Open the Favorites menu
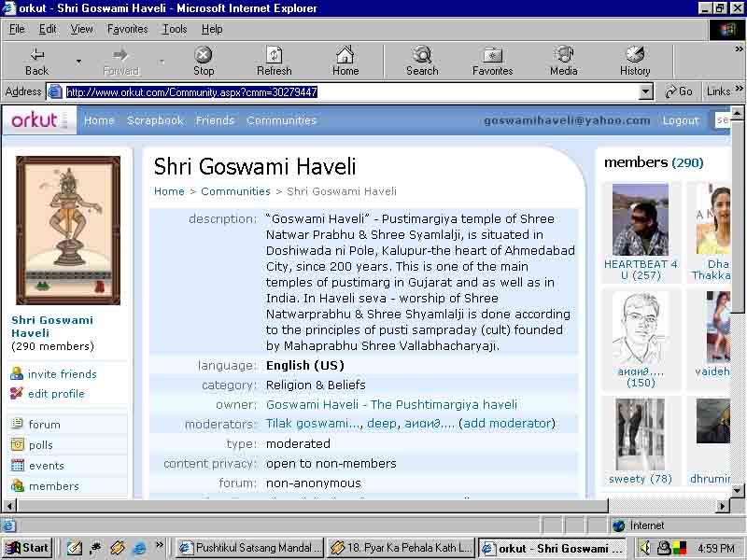The image size is (747, 560). [127, 29]
